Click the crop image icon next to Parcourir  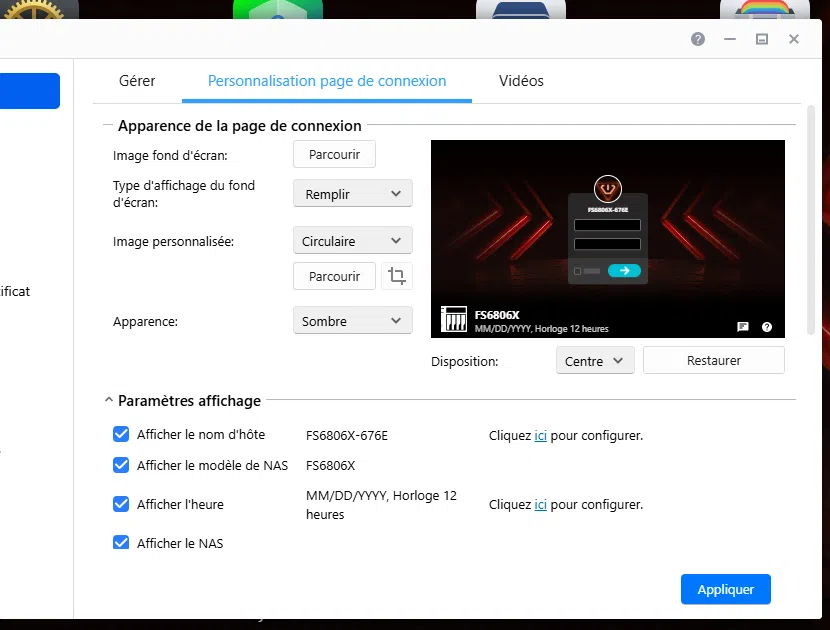click(396, 276)
